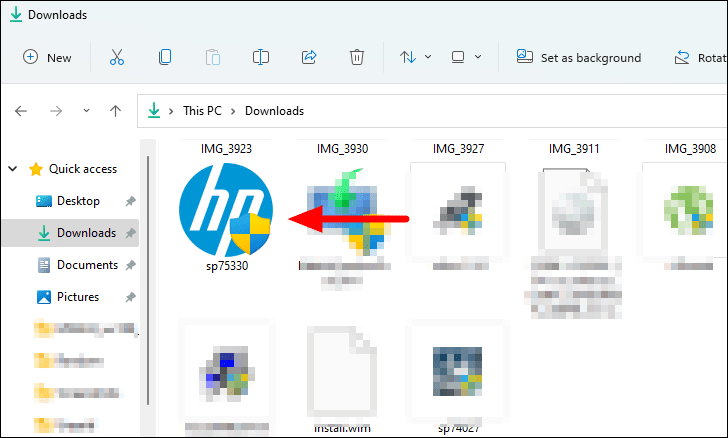
Task: Click the Desktop folder icon in sidebar
Action: pyautogui.click(x=44, y=201)
